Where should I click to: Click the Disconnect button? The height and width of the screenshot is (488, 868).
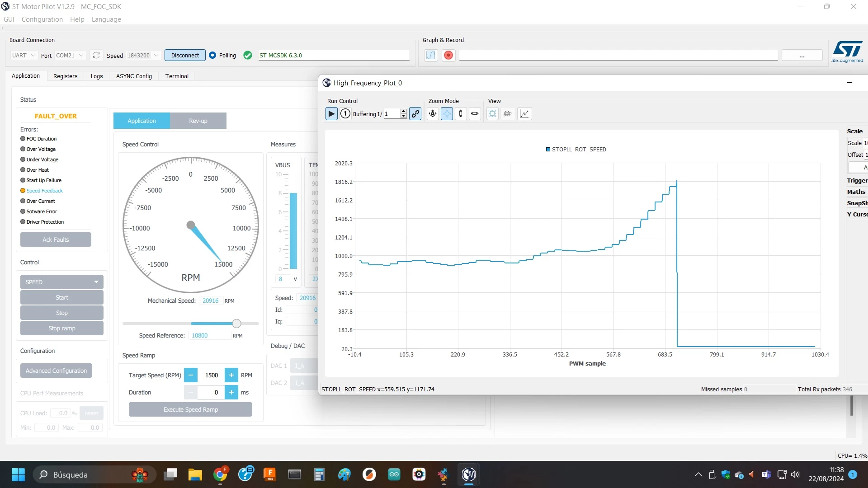(185, 55)
